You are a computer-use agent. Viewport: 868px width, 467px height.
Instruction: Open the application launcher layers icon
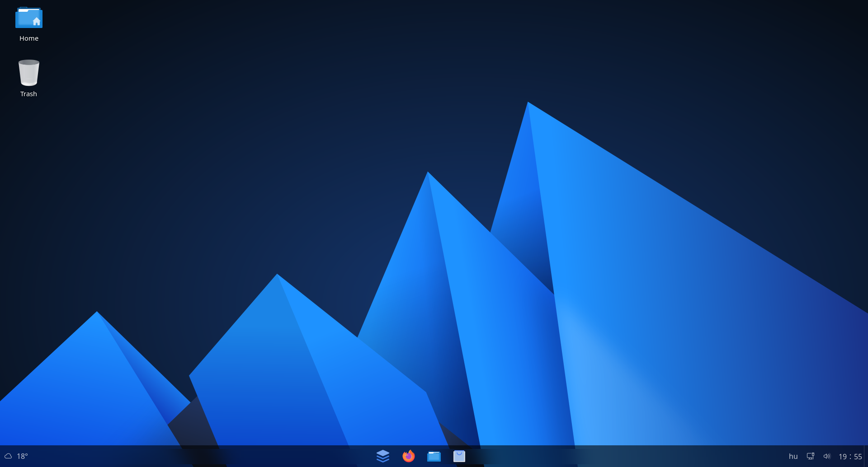click(383, 456)
